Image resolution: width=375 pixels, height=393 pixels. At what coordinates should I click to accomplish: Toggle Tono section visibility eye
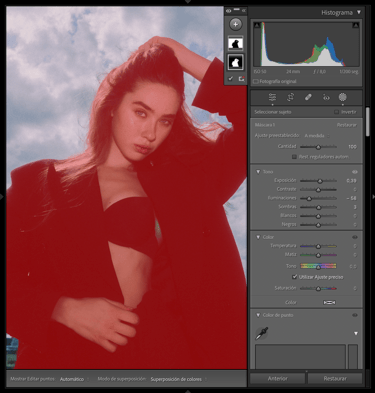355,172
